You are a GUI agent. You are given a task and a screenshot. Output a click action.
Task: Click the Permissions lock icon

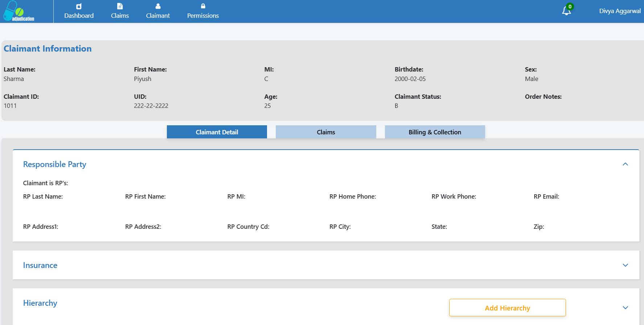(203, 6)
